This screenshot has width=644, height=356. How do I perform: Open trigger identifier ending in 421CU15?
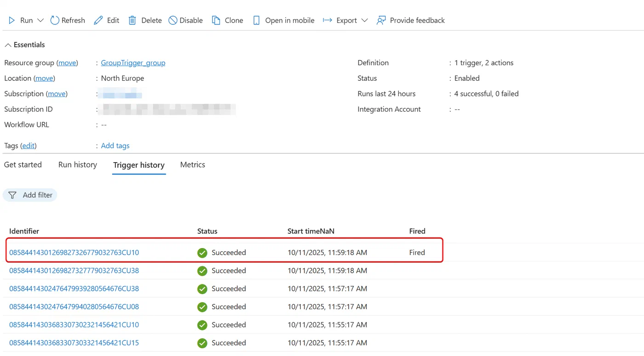(x=74, y=343)
